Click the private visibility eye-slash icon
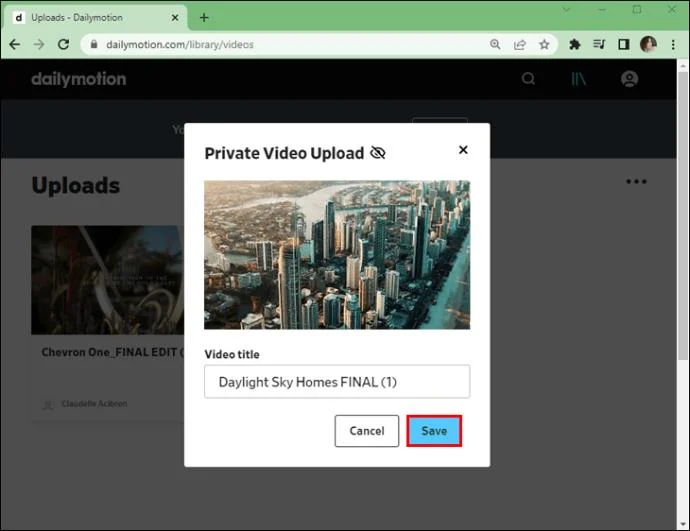Viewport: 690px width, 531px height. 378,153
